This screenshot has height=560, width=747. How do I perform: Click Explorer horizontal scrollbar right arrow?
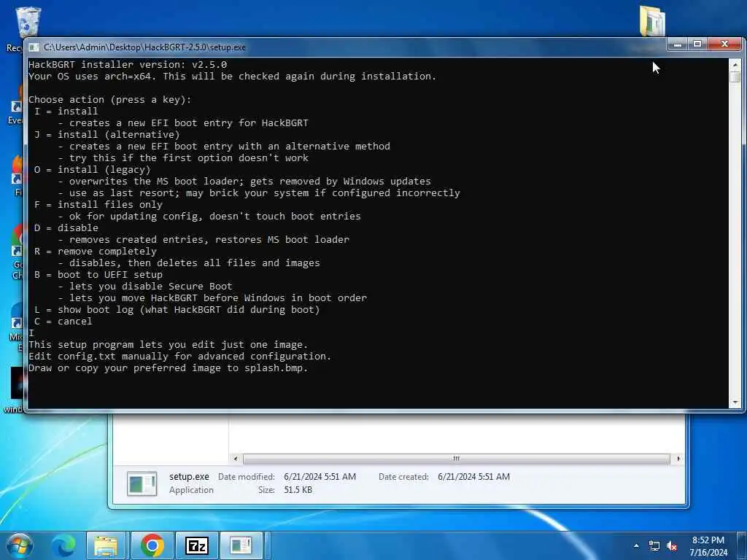[x=678, y=459]
